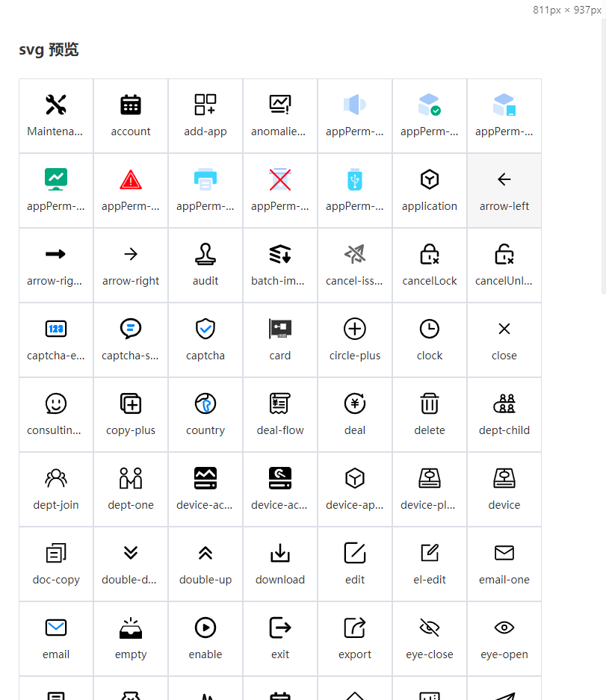Click the delete trash can icon

[x=430, y=403]
